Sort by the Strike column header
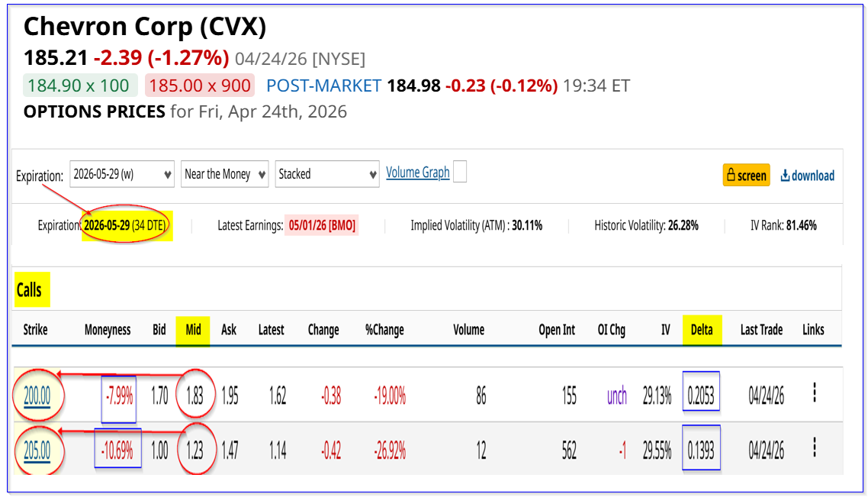The width and height of the screenshot is (868, 497). point(35,330)
